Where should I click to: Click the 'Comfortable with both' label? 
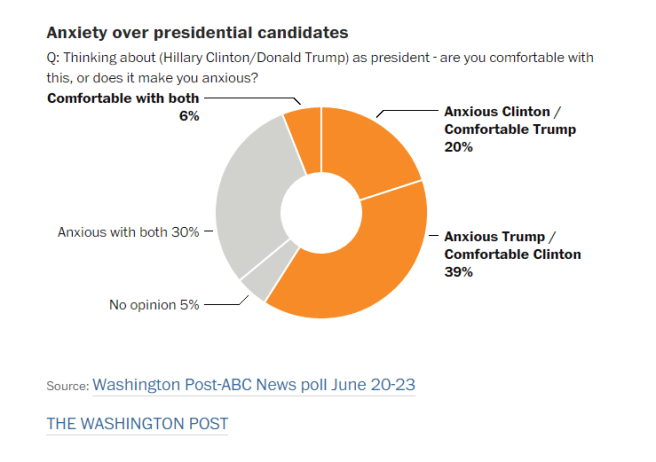click(123, 98)
